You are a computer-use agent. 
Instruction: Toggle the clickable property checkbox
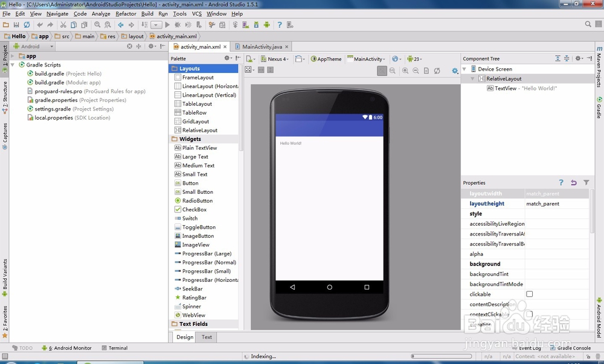530,294
